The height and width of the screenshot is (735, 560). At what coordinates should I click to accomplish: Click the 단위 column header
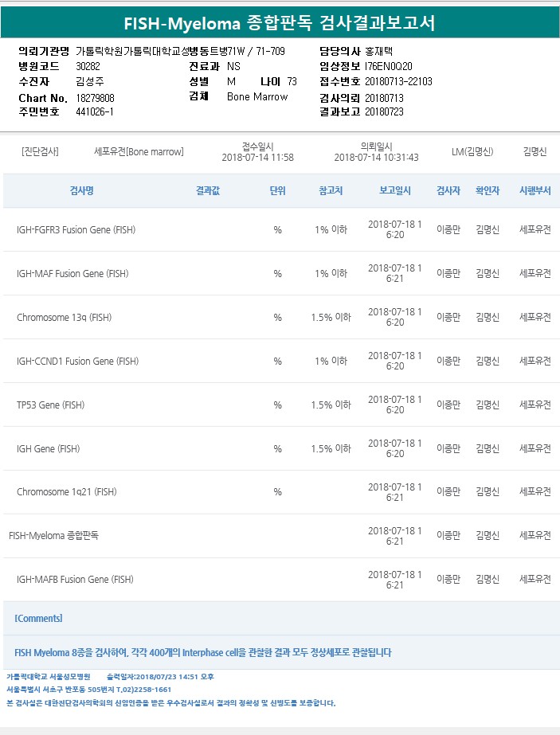278,191
